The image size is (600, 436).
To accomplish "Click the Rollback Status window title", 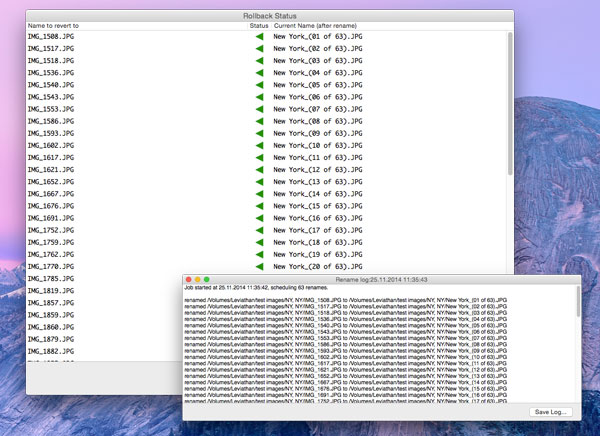I will (x=270, y=16).
